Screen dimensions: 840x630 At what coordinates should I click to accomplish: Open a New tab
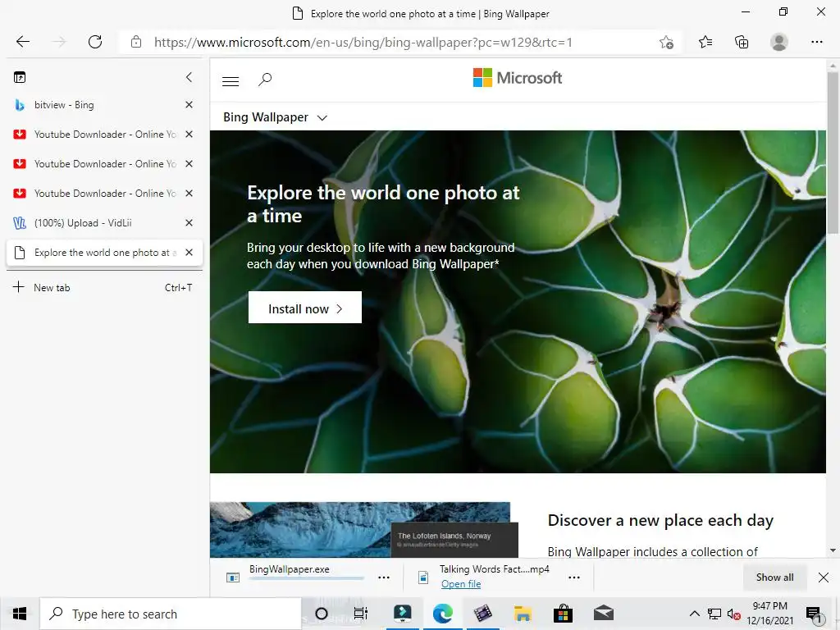(x=104, y=288)
